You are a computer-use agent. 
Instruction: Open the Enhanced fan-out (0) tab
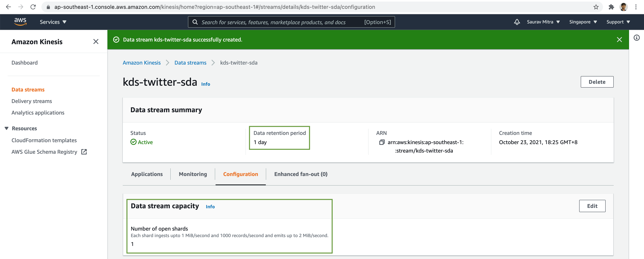tap(301, 174)
